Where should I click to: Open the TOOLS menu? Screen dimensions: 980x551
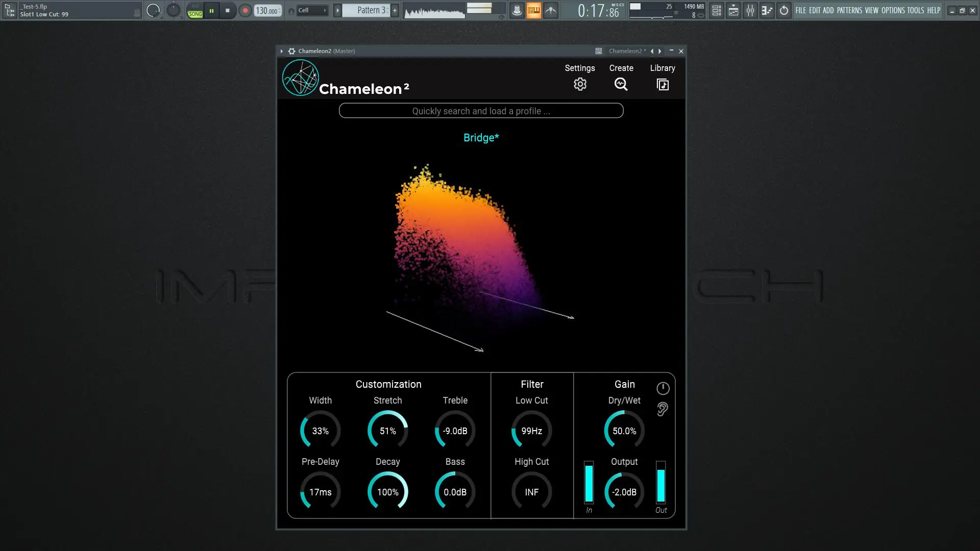click(915, 11)
